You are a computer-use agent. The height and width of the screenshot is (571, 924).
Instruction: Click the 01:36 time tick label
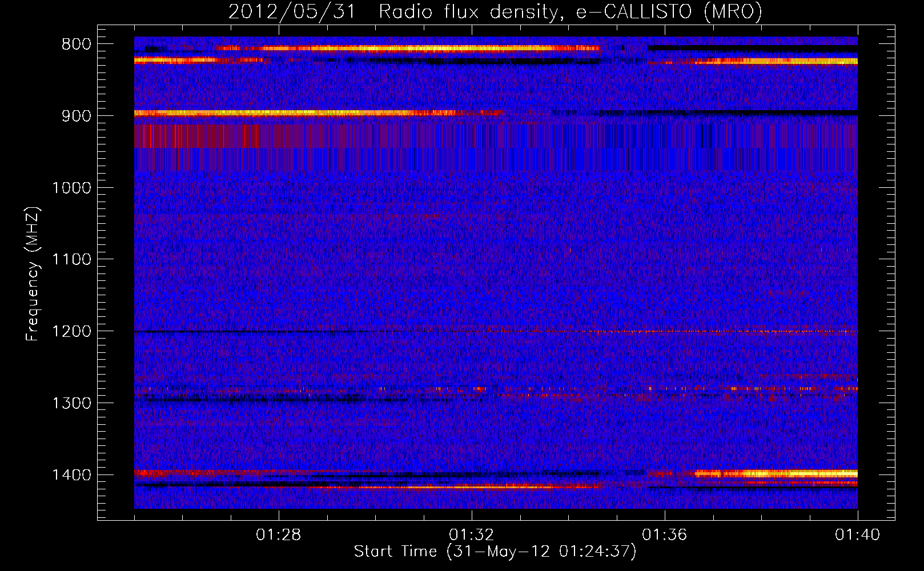665,535
